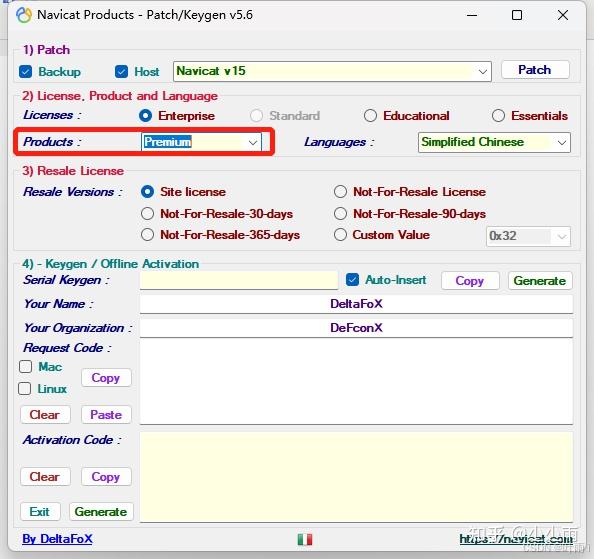Viewport: 594px width, 559px height.
Task: Open the Navicat v15 version dropdown
Action: coord(332,71)
